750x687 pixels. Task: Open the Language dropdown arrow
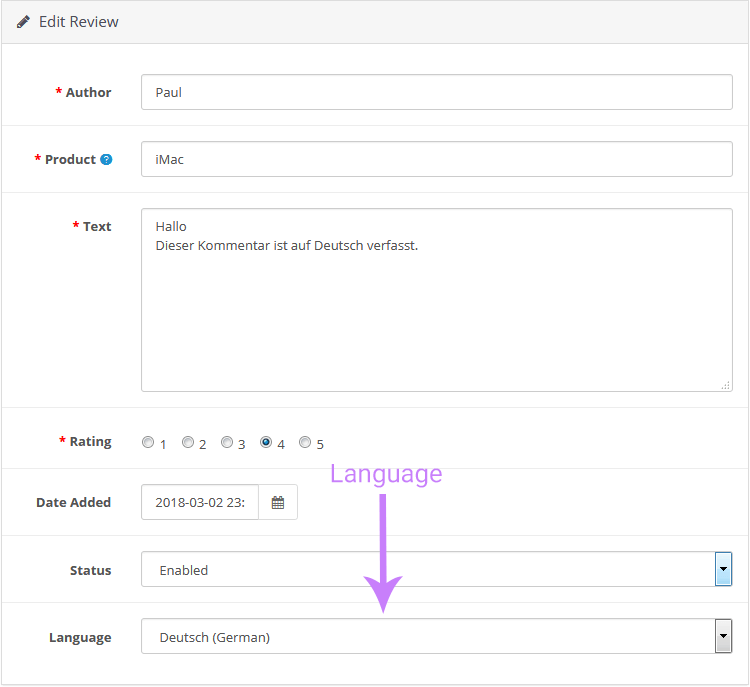723,636
